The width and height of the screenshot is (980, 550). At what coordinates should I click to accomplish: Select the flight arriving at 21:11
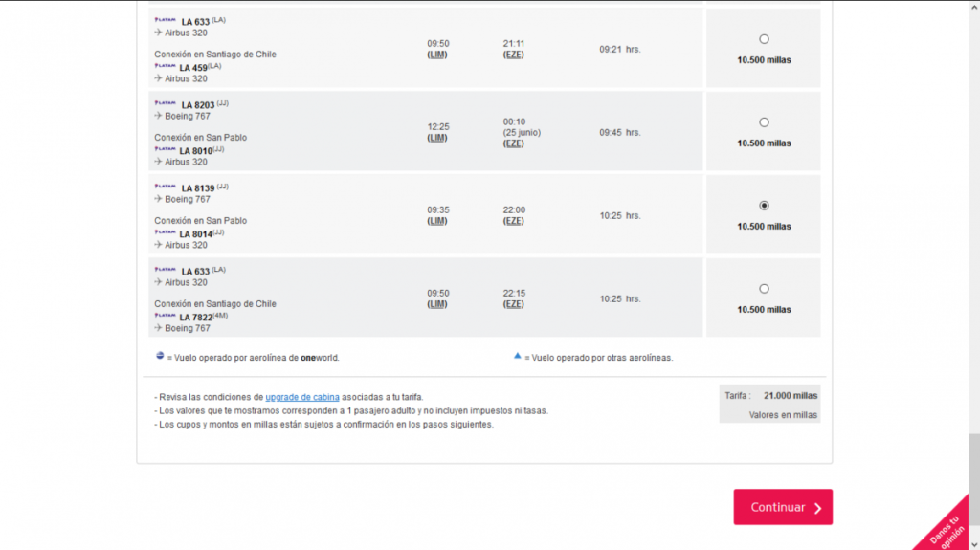click(x=764, y=39)
